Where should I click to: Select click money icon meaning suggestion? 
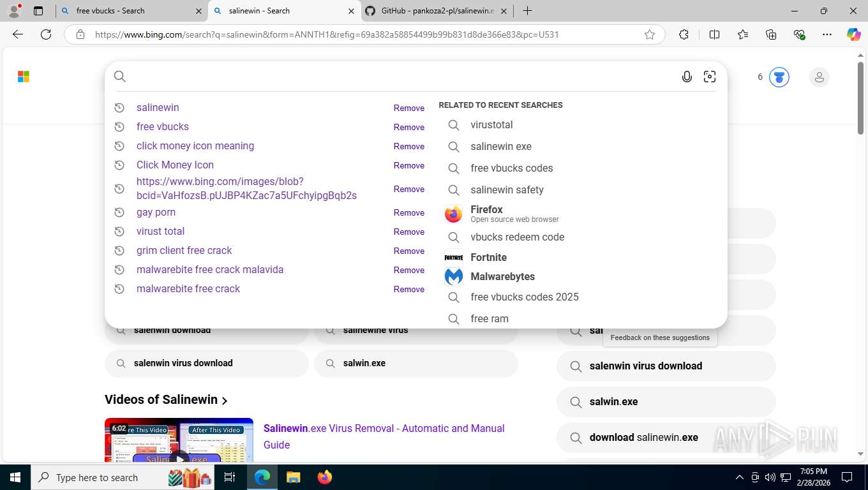[x=195, y=146]
